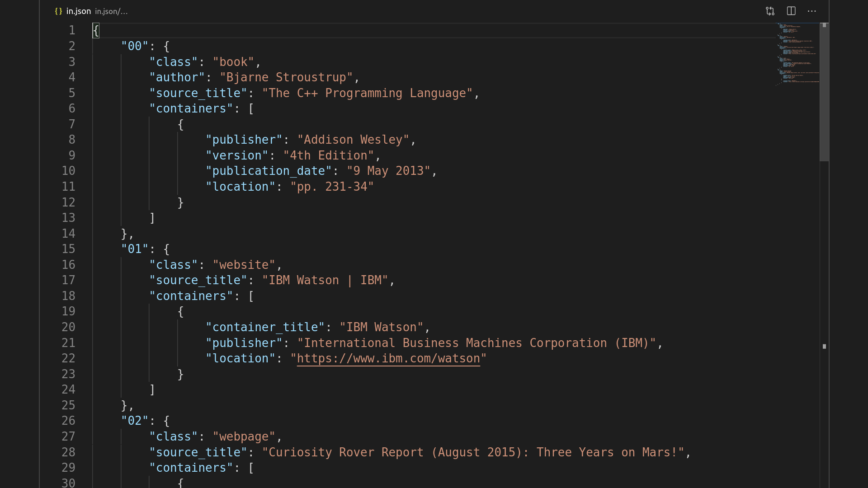Click line number 26 in the gutter
This screenshot has height=488, width=868.
tap(69, 421)
